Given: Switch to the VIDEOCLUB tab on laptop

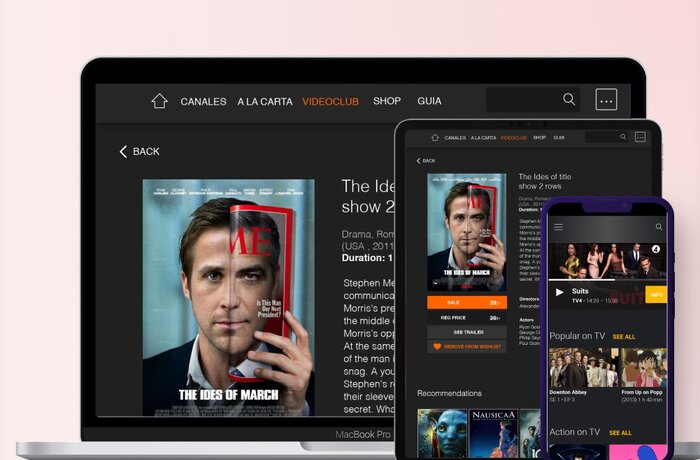Looking at the screenshot, I should [331, 101].
